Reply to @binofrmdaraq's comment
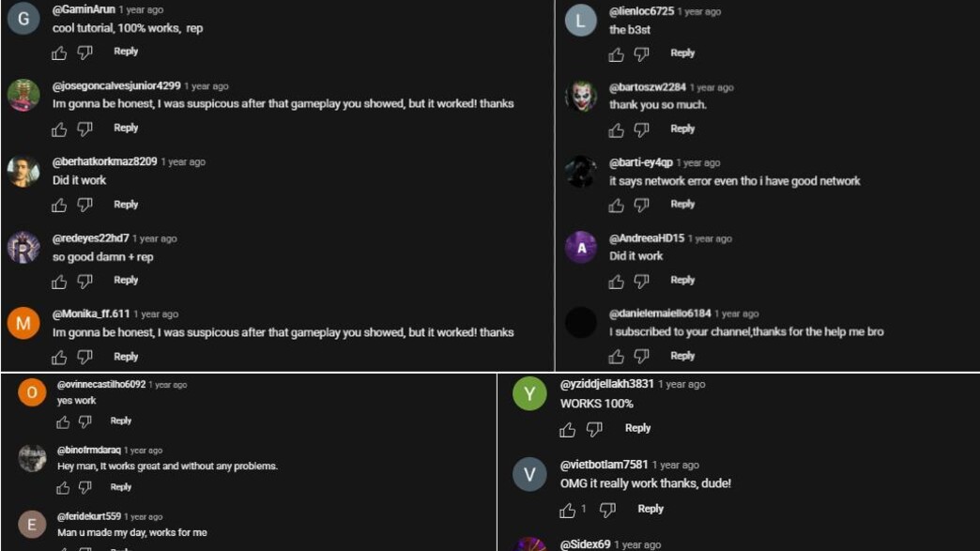The image size is (980, 551). [x=121, y=487]
